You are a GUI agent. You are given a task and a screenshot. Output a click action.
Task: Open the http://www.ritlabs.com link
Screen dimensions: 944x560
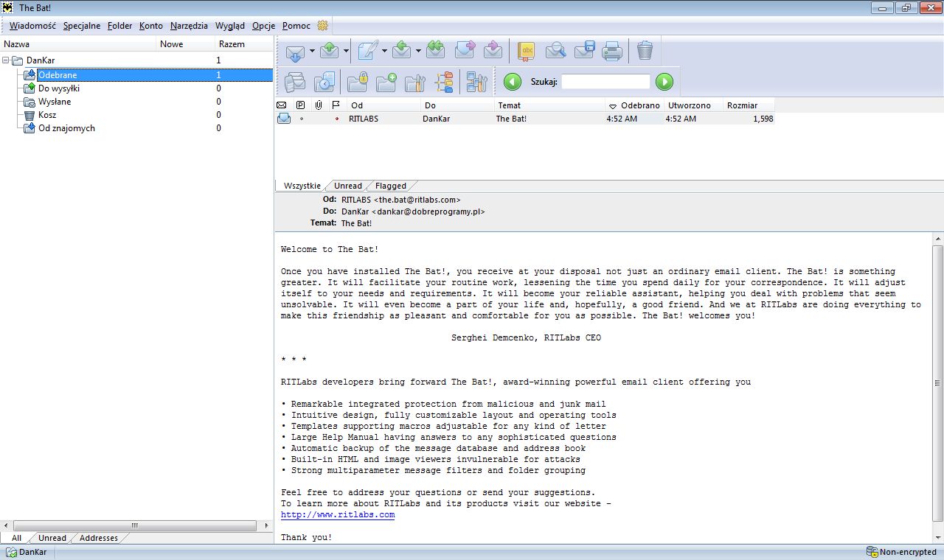(x=338, y=514)
